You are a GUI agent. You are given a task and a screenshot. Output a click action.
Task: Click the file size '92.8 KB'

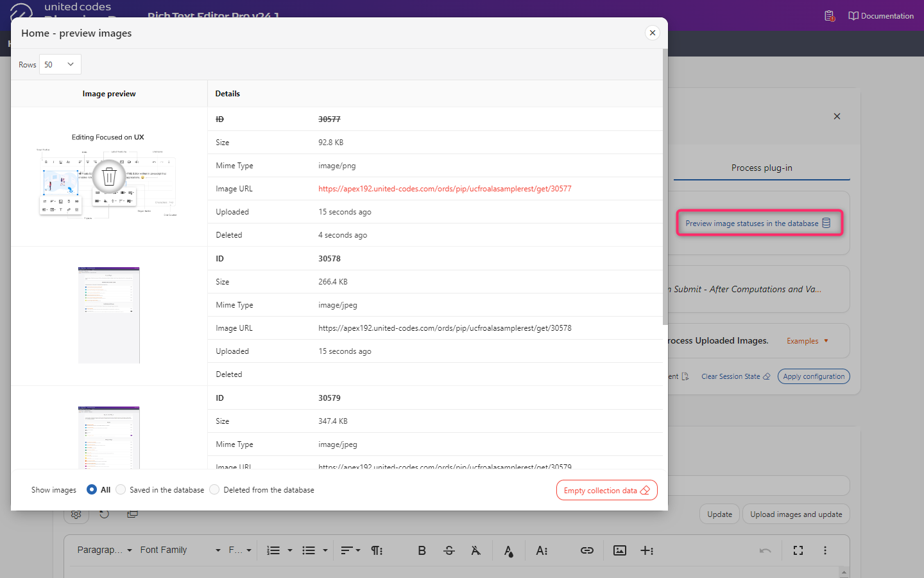pos(330,143)
